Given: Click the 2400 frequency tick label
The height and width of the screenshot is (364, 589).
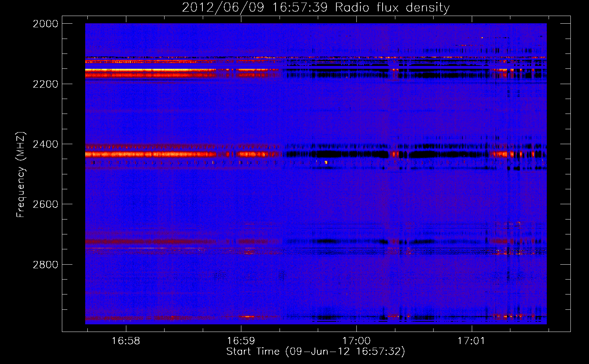Looking at the screenshot, I should click(x=46, y=144).
